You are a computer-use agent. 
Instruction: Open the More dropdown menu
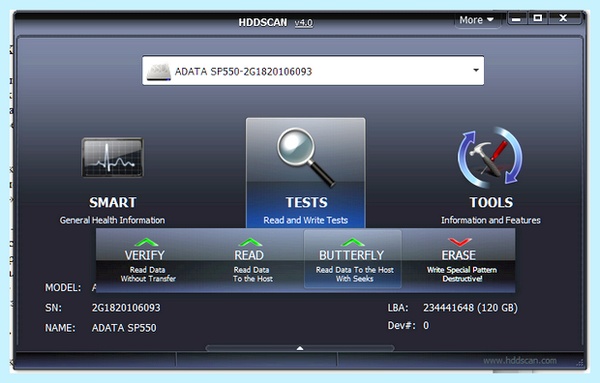coord(477,20)
